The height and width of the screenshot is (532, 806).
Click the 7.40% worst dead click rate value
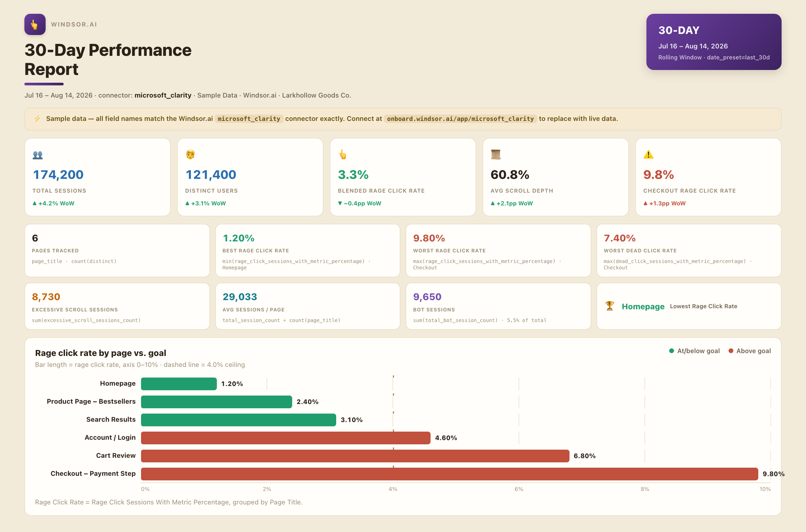(x=620, y=238)
